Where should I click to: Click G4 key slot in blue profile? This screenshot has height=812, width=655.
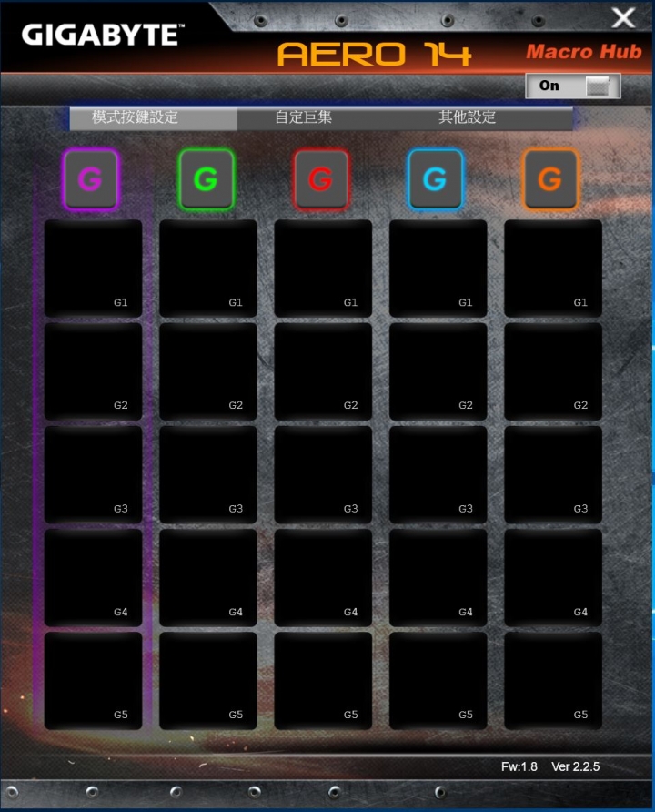pos(438,577)
